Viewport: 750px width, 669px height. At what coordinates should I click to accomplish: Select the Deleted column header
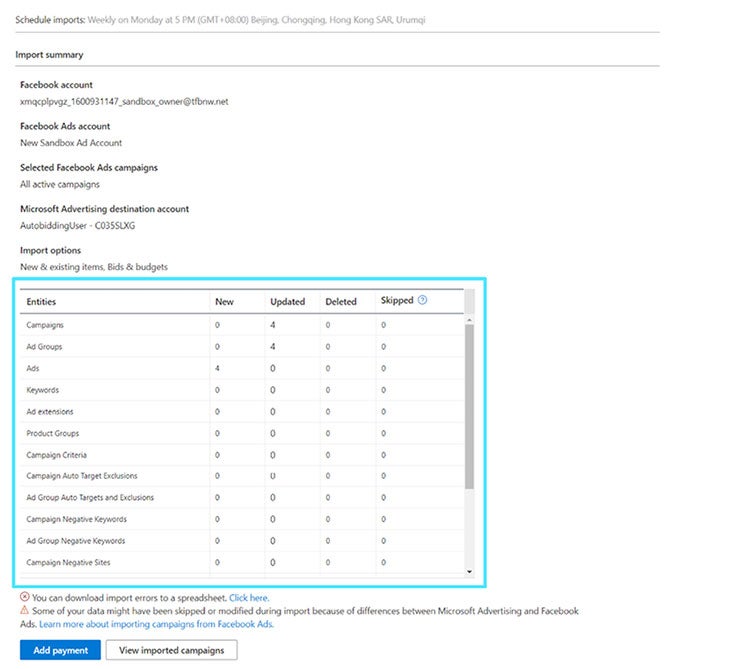tap(341, 302)
